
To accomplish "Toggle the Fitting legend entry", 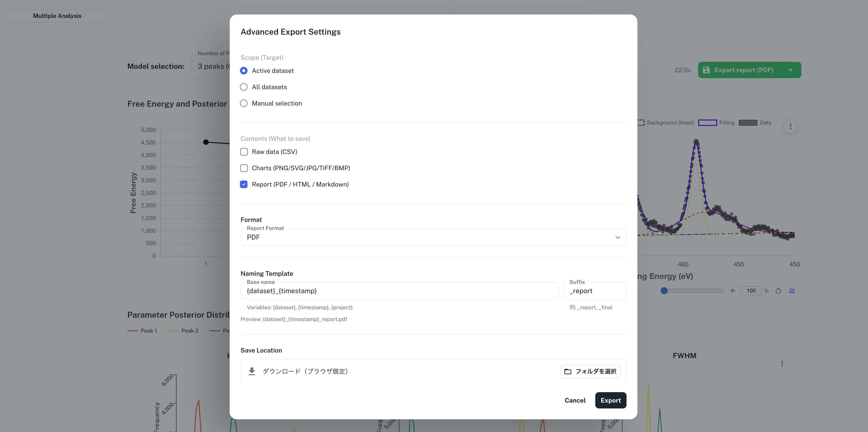I will click(x=716, y=123).
